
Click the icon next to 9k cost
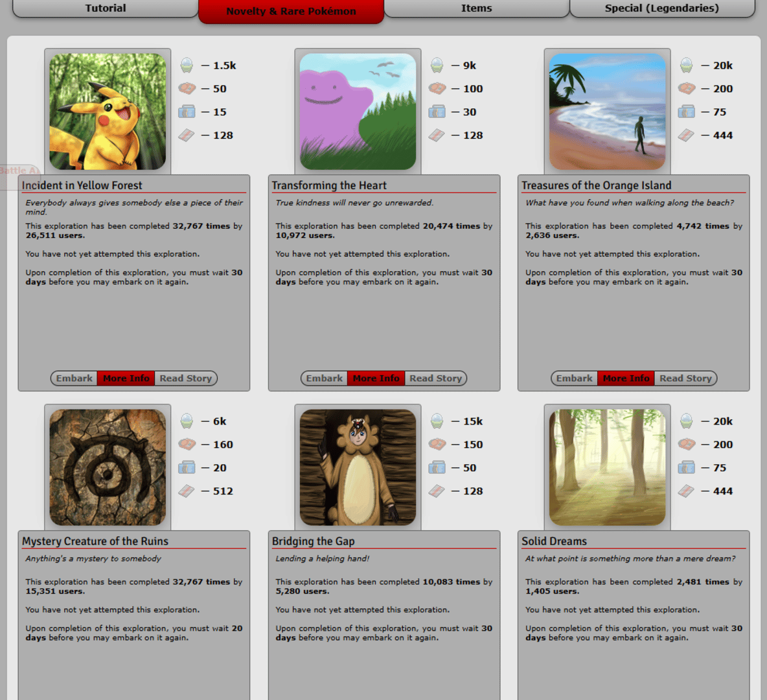[437, 65]
